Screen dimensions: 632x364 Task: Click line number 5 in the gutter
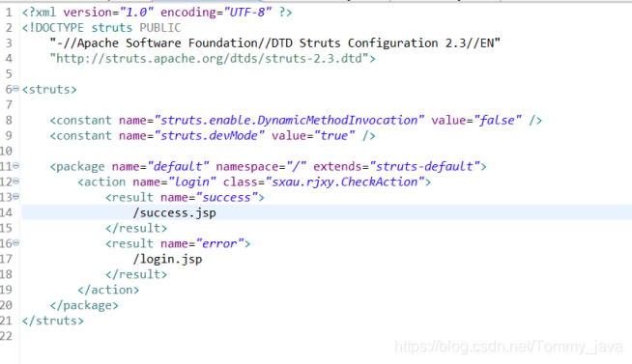9,74
